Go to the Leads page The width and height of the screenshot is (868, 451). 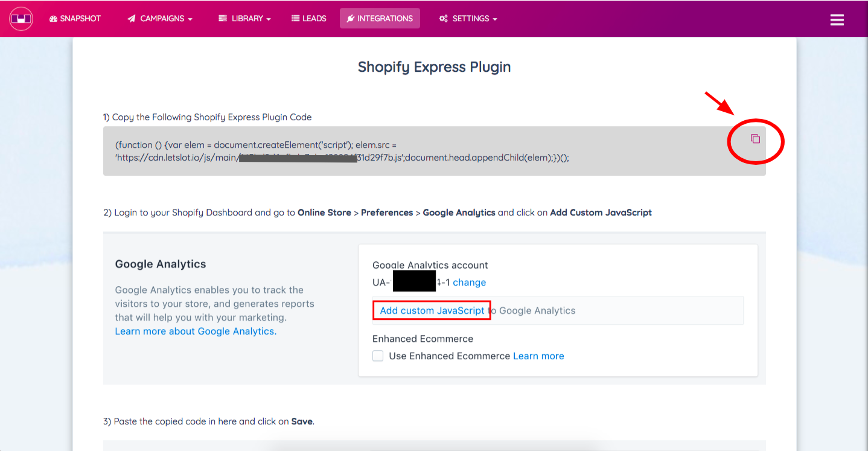[309, 19]
